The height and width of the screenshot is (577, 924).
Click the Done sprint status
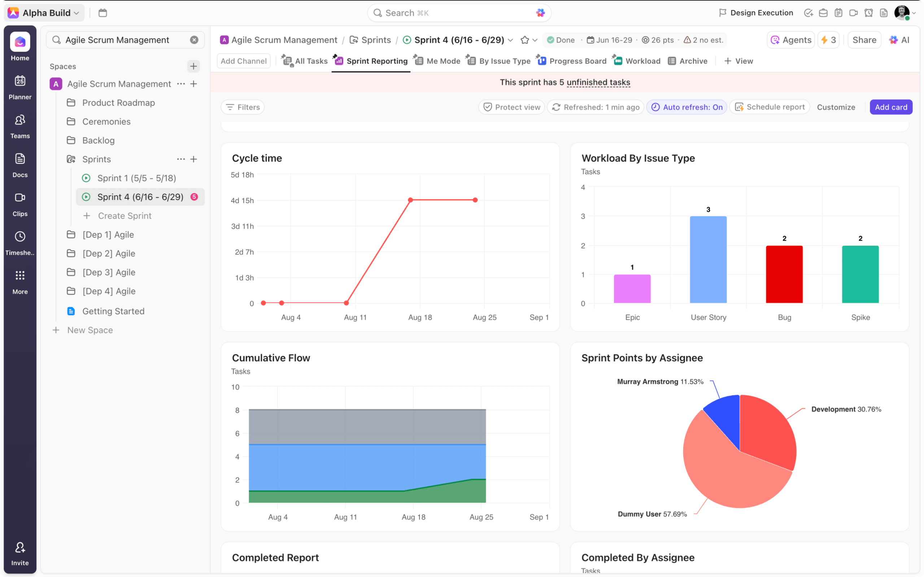click(561, 40)
